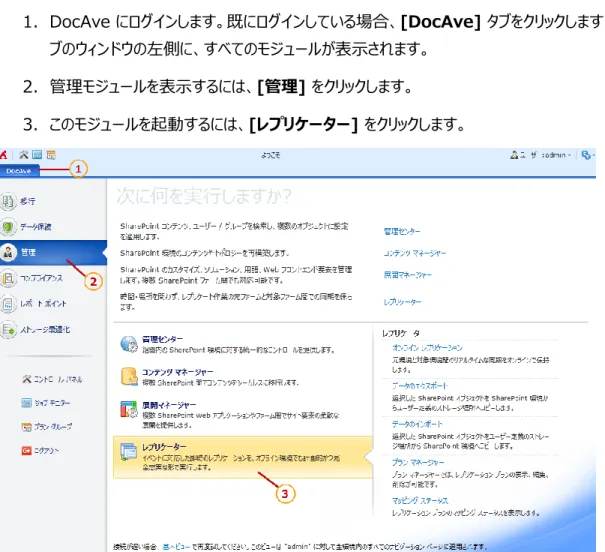
Task: Click the AvePoint logo icon at top-left
Action: (3, 155)
